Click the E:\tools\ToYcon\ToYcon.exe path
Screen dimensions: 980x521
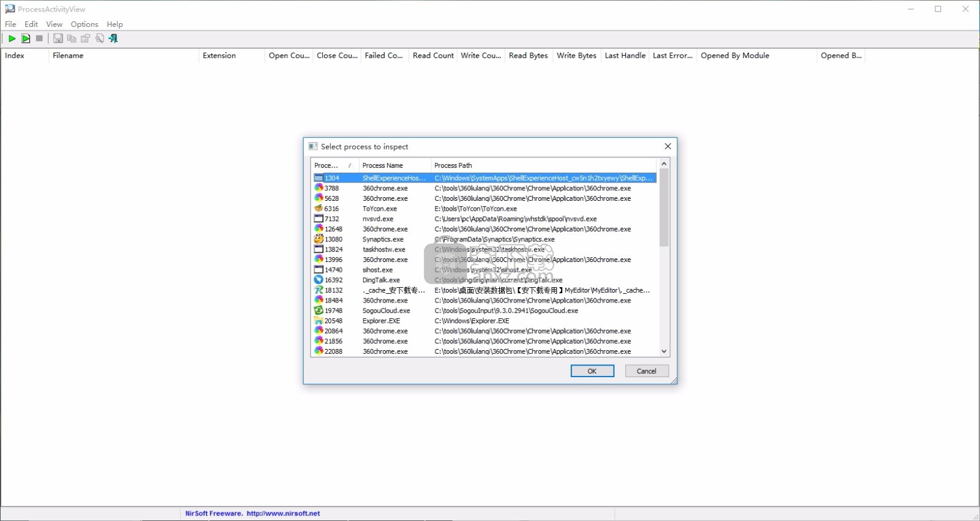click(x=476, y=209)
